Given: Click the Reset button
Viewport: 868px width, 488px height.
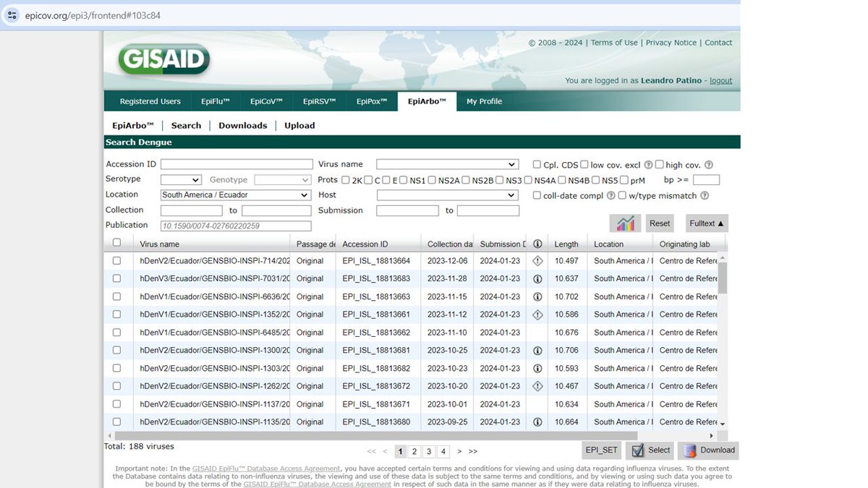Looking at the screenshot, I should 660,223.
